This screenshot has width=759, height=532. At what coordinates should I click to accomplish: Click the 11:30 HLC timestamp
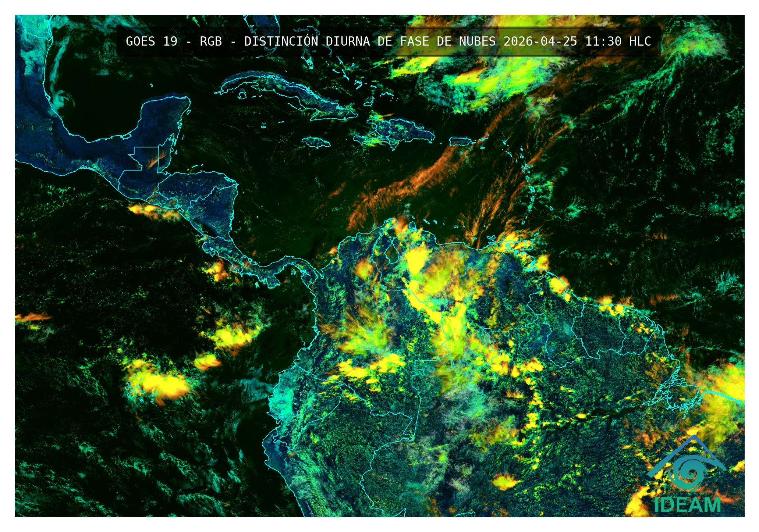(618, 42)
